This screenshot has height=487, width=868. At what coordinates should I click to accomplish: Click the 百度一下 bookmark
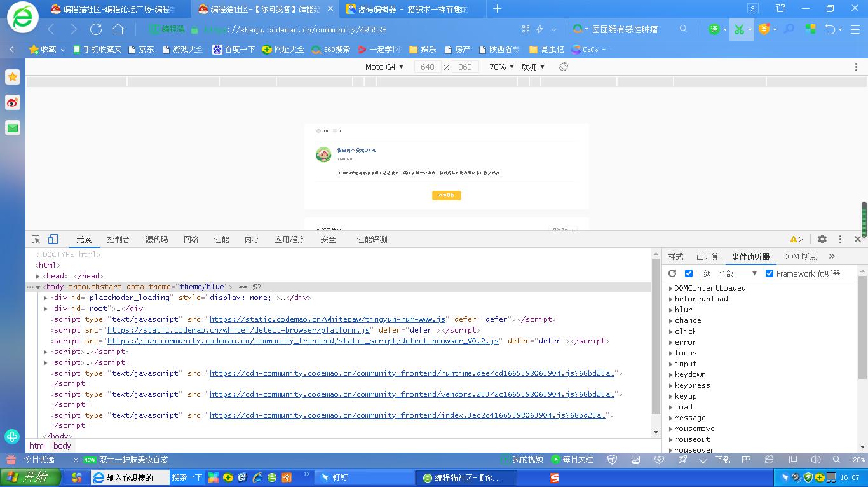coord(233,49)
